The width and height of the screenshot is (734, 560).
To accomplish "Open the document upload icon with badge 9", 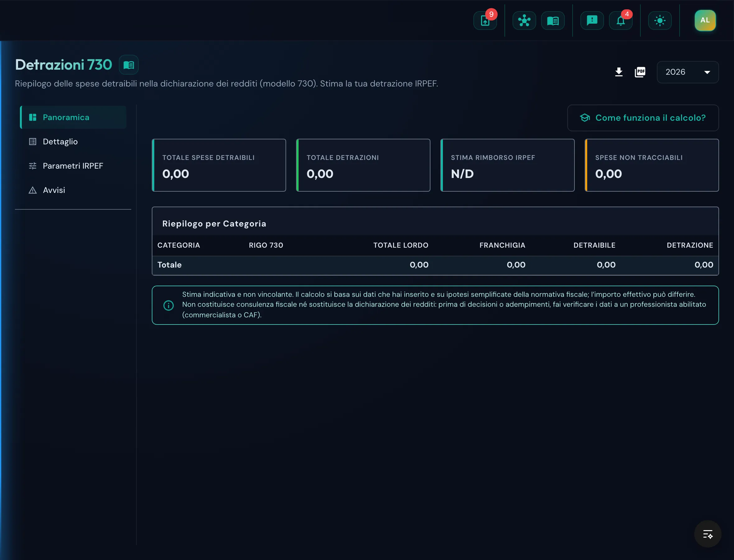I will [x=485, y=21].
